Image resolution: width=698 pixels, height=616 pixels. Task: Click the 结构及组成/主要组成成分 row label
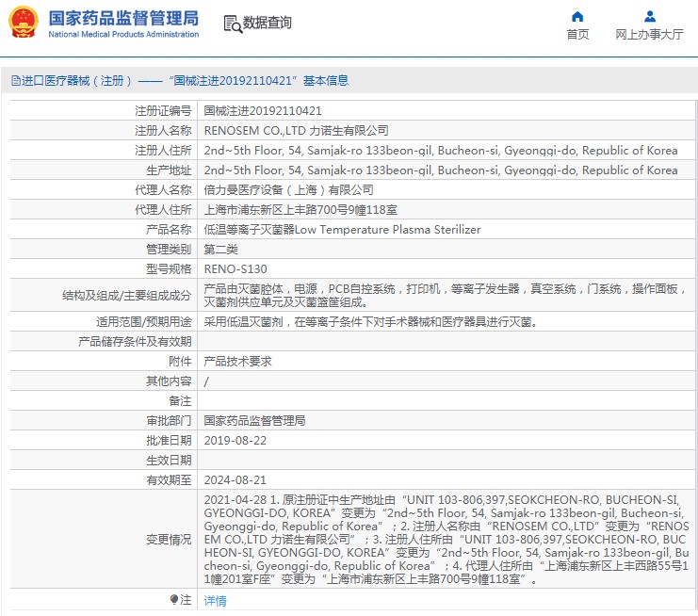pyautogui.click(x=127, y=296)
